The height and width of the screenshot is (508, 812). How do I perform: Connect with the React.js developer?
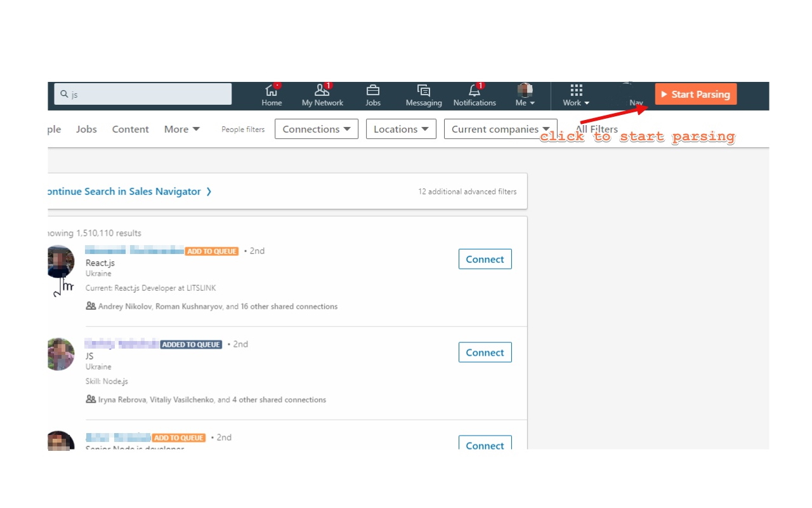[485, 259]
